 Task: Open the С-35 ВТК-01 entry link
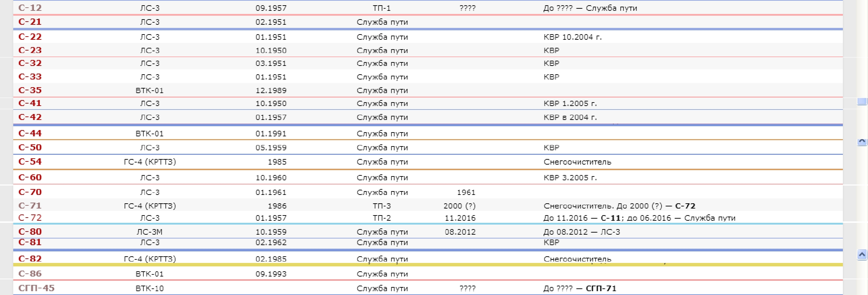tap(30, 90)
